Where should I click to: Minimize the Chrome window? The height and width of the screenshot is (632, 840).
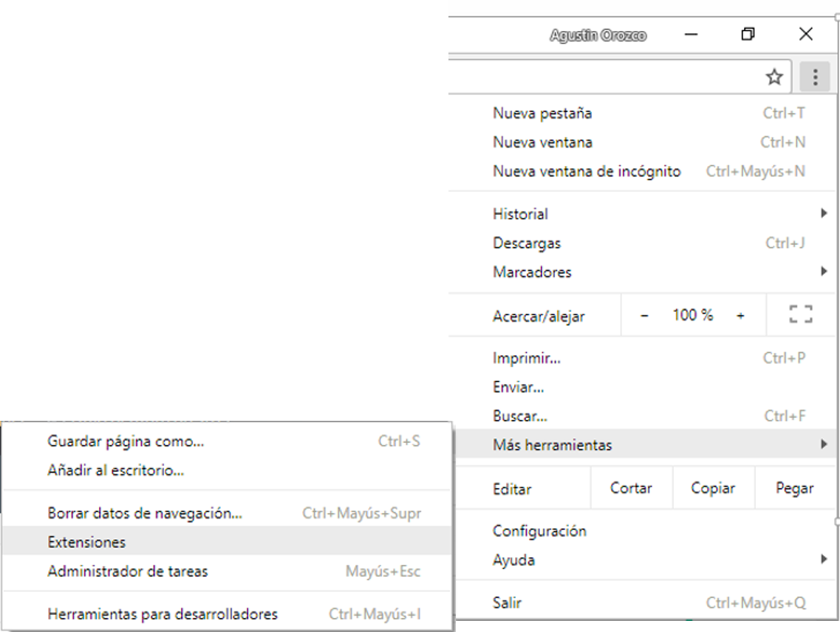click(x=691, y=35)
